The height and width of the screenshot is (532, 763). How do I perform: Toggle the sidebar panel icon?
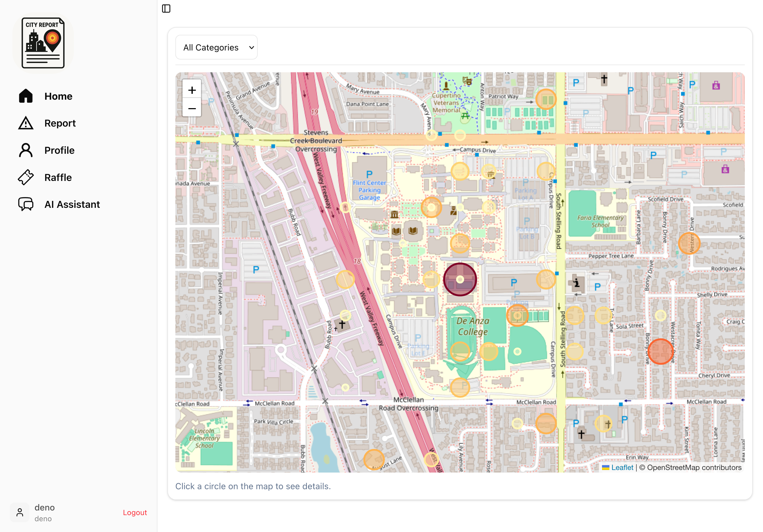coord(166,9)
